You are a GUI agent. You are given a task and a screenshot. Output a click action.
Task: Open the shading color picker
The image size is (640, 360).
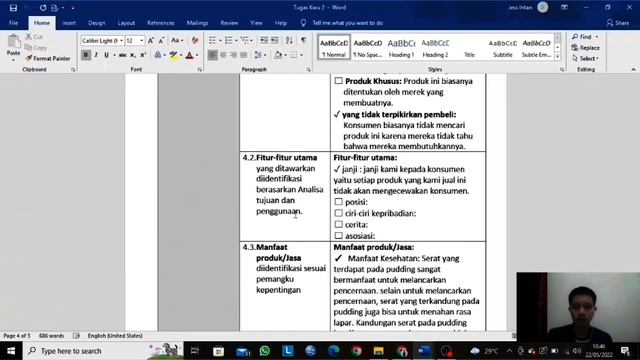tap(281, 55)
